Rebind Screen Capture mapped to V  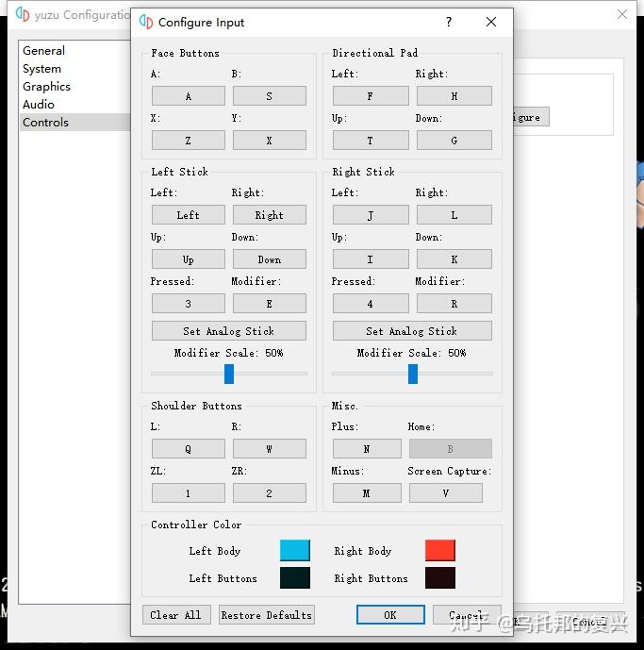click(x=446, y=492)
